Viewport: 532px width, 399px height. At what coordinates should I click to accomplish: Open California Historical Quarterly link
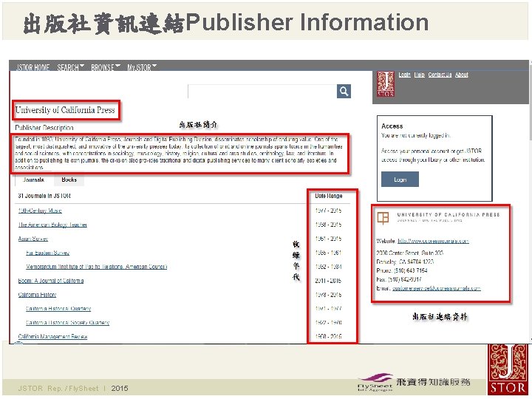click(x=58, y=308)
